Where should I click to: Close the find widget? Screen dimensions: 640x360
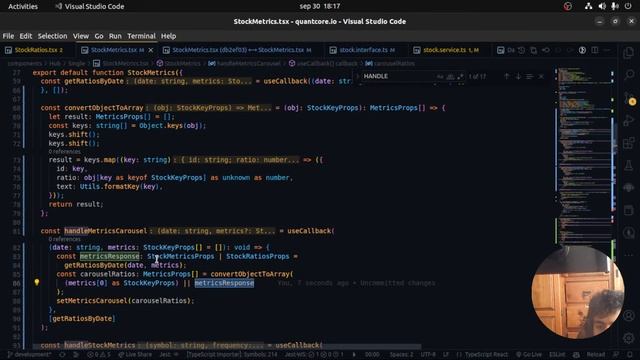tap(541, 76)
